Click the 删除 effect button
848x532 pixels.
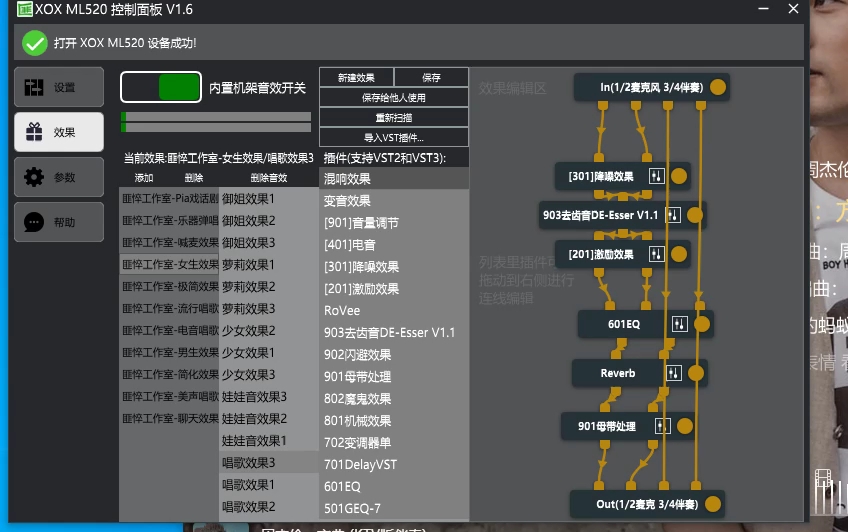(194, 178)
